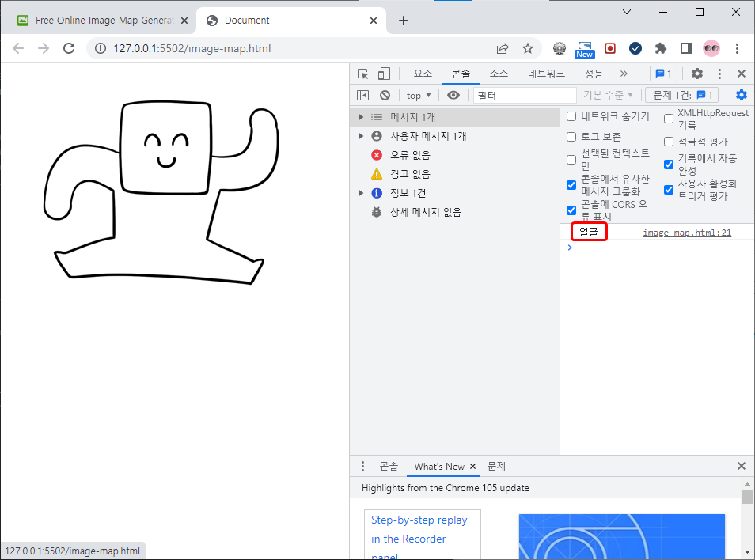This screenshot has width=755, height=560.
Task: Click the gear extension icon in toolbar
Action: pos(559,48)
